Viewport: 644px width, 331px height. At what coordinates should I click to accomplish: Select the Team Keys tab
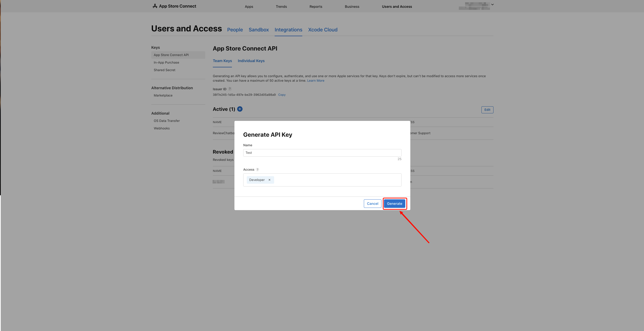tap(222, 61)
